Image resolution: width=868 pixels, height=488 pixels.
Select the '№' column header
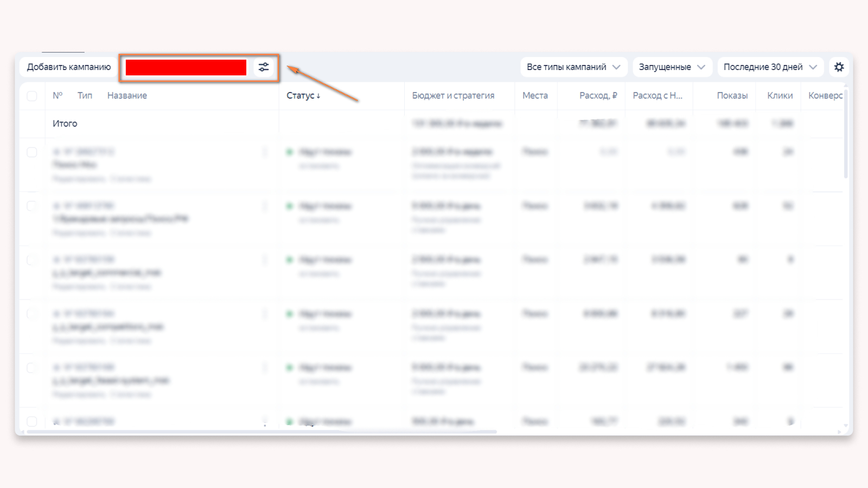click(x=58, y=95)
